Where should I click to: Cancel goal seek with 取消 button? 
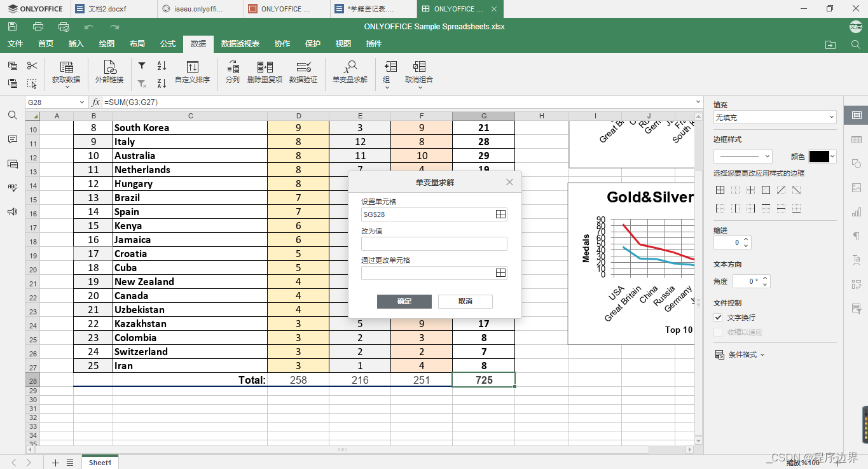(465, 302)
